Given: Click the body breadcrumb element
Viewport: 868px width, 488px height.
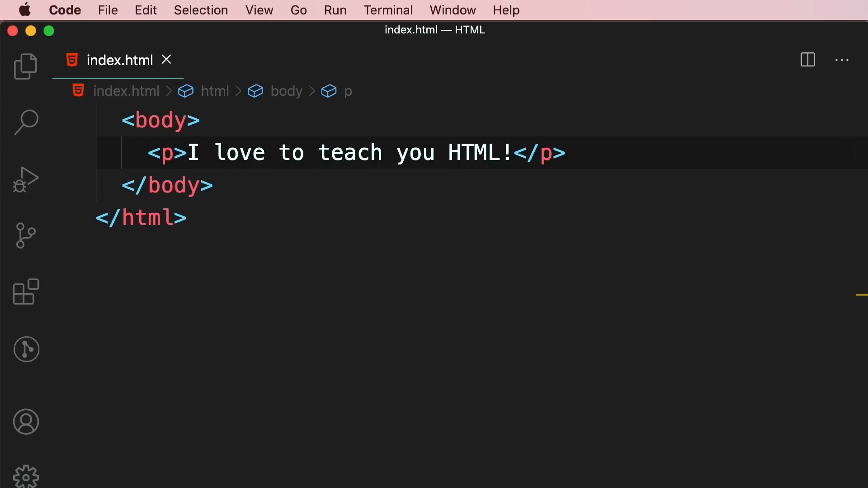Looking at the screenshot, I should 286,91.
